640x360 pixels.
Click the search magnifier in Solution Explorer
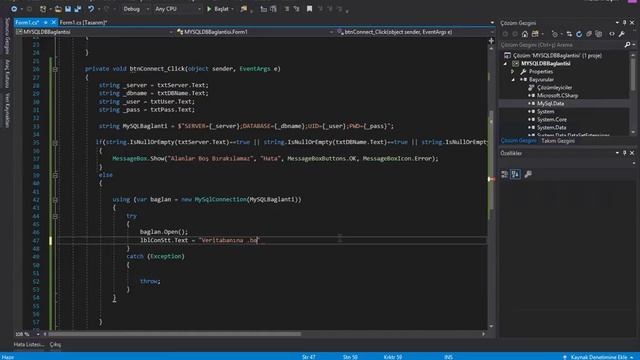pyautogui.click(x=627, y=44)
